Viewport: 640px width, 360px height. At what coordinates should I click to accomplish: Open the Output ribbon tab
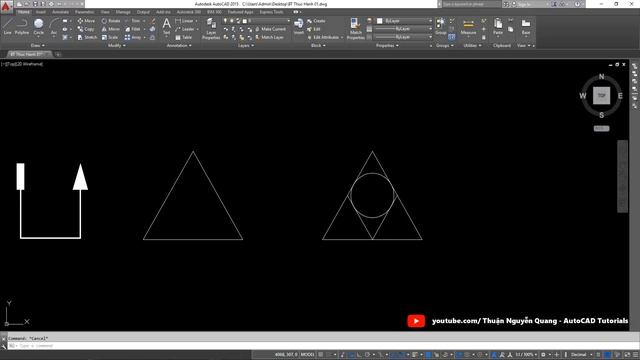[143, 12]
